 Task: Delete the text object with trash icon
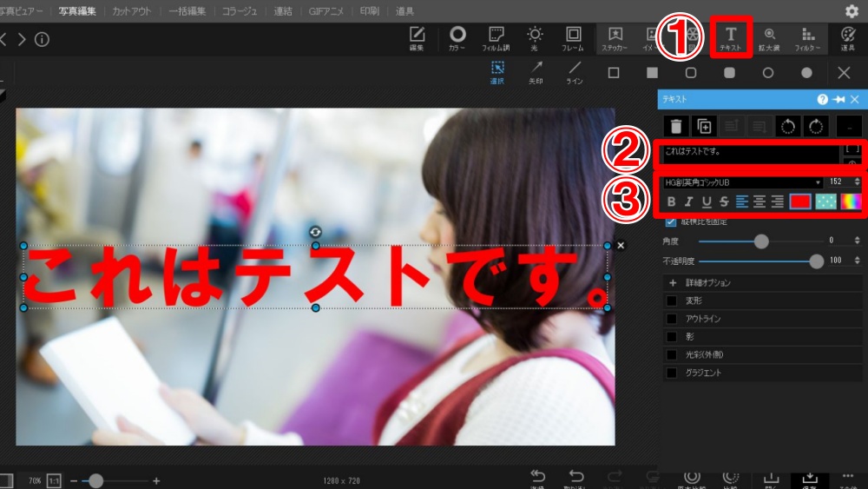pyautogui.click(x=676, y=126)
